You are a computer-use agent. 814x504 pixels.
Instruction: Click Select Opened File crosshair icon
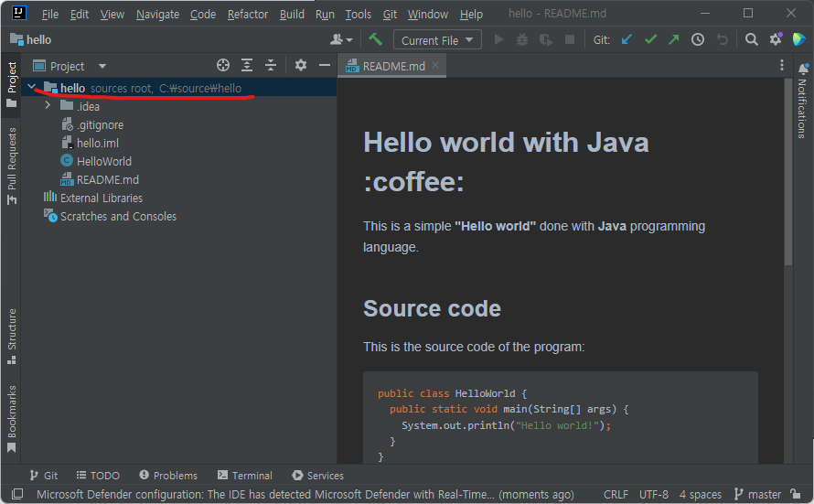point(223,65)
